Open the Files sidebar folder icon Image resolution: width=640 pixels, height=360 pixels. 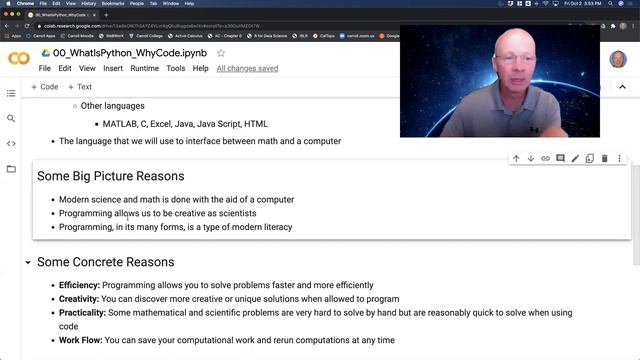(11, 169)
